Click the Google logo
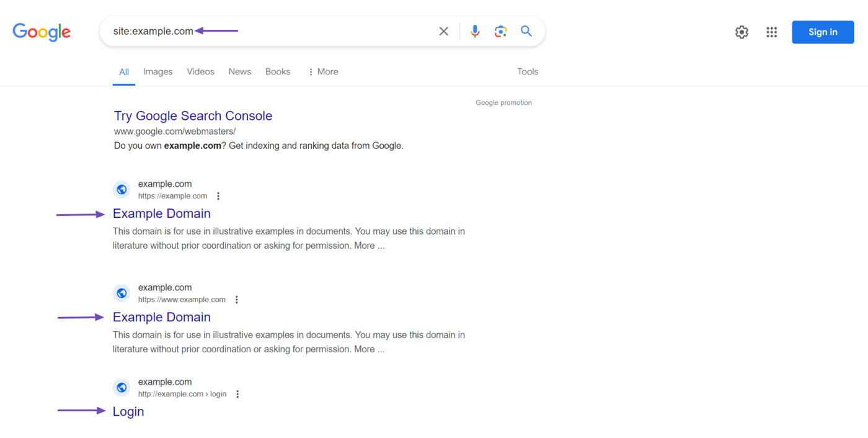868x438 pixels. (42, 32)
